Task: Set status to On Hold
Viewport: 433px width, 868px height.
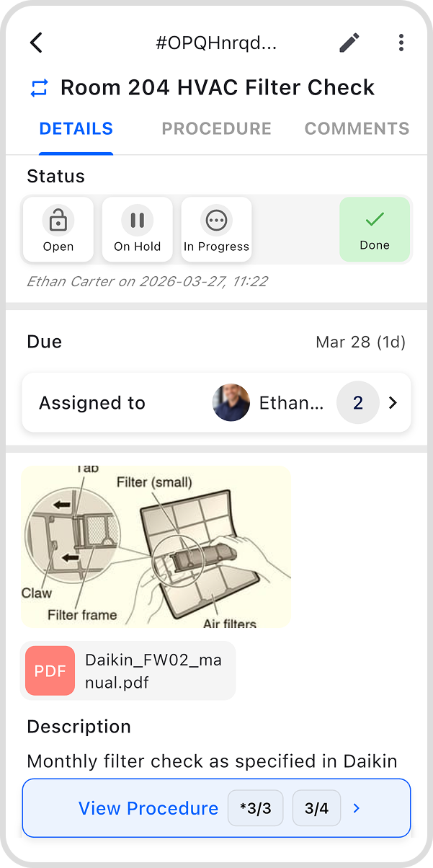Action: pos(137,229)
